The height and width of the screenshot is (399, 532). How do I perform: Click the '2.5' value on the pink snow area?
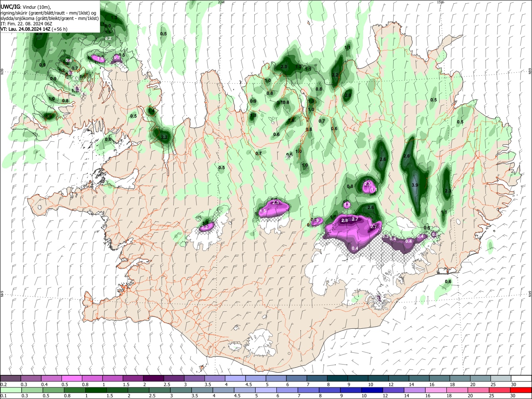click(x=275, y=202)
